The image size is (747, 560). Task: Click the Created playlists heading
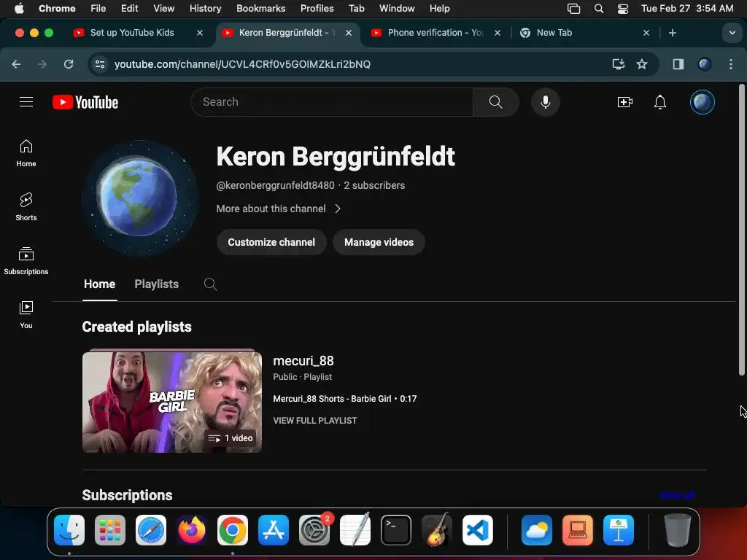136,327
